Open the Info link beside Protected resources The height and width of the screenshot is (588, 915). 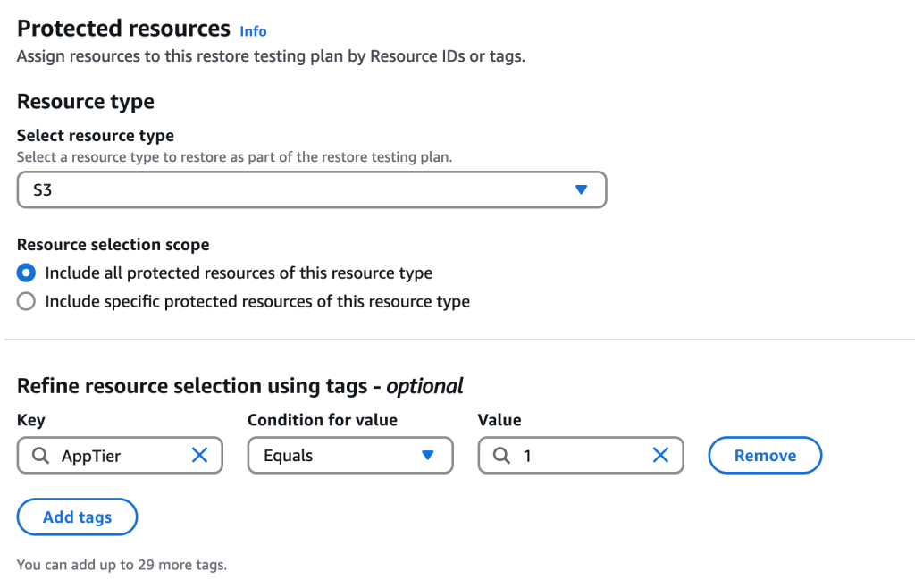253,31
